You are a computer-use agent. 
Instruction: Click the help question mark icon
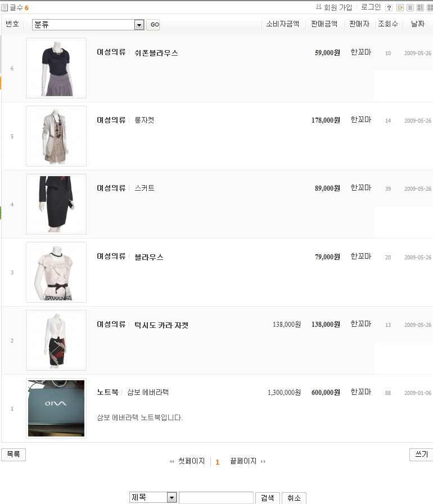pos(389,8)
